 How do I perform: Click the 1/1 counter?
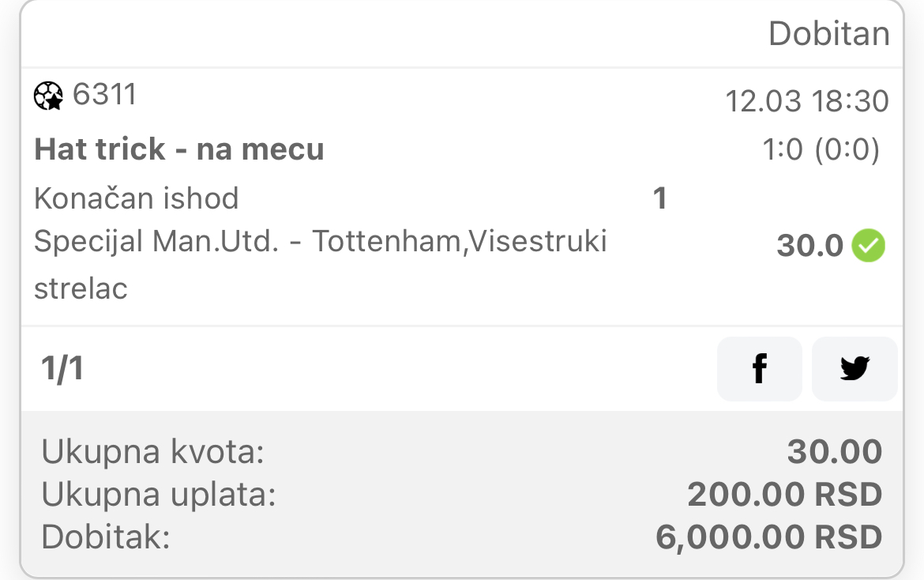pyautogui.click(x=62, y=369)
